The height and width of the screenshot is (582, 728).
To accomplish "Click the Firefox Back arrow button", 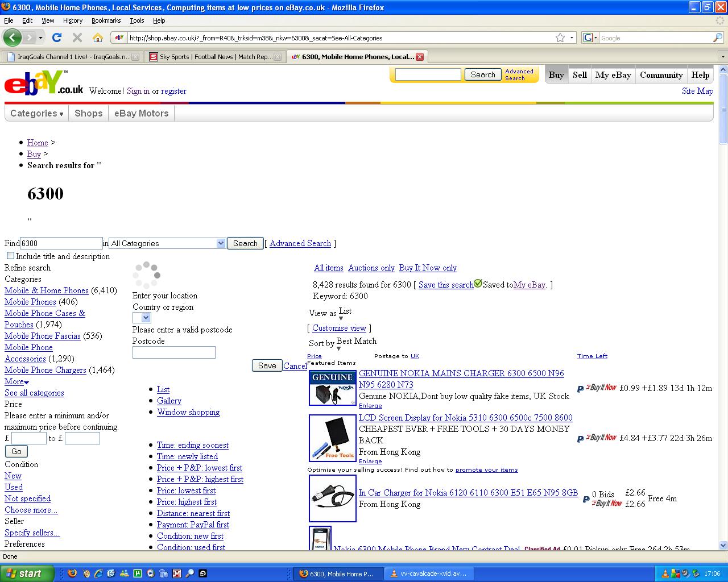I will tap(12, 38).
